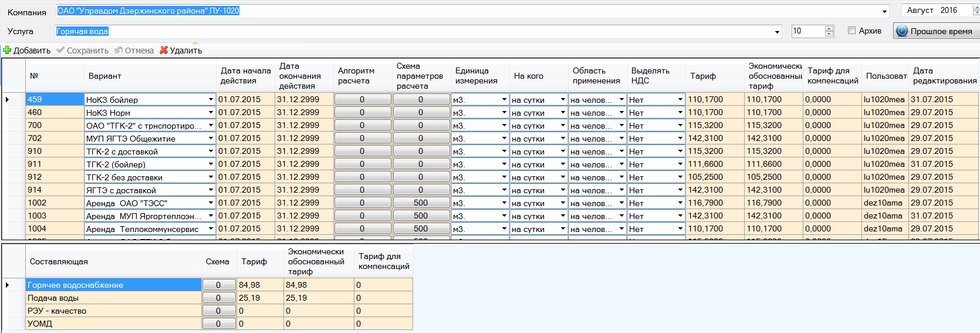Click the Отмена undo arrow icon
980x333 pixels.
(119, 51)
